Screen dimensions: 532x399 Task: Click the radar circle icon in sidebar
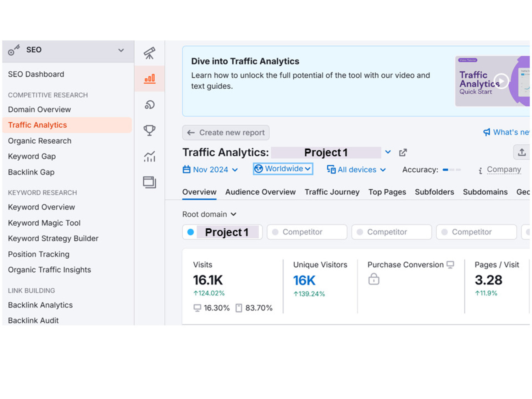[x=149, y=105]
